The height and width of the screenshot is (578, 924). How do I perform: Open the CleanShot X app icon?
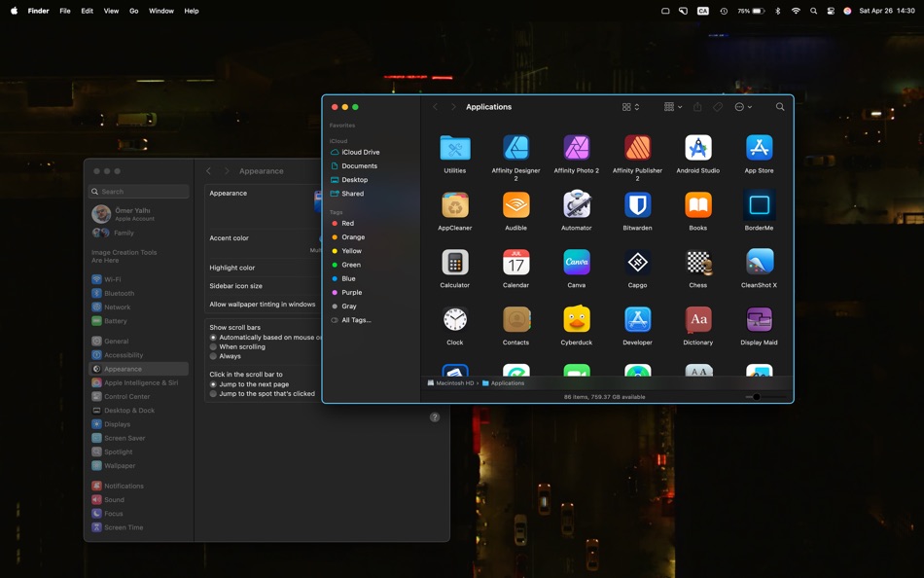(x=759, y=263)
